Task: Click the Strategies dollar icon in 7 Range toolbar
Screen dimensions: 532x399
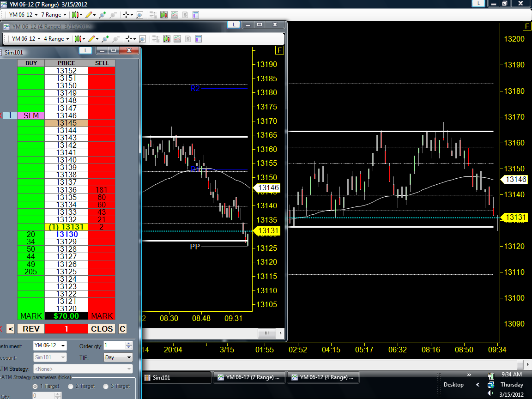Action: pyautogui.click(x=185, y=15)
